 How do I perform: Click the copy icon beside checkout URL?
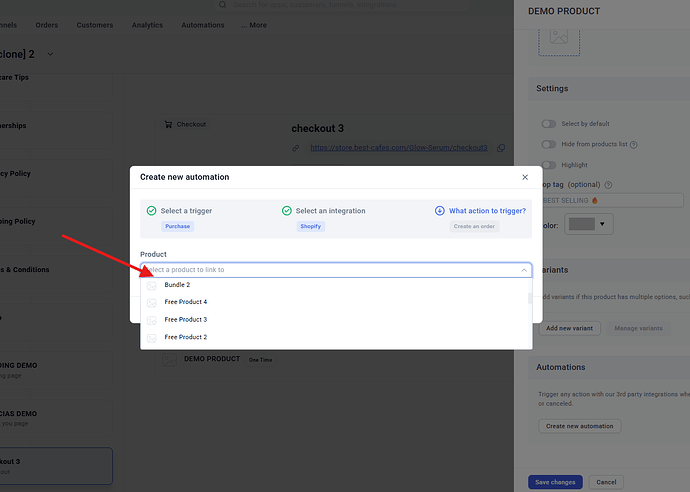click(501, 148)
